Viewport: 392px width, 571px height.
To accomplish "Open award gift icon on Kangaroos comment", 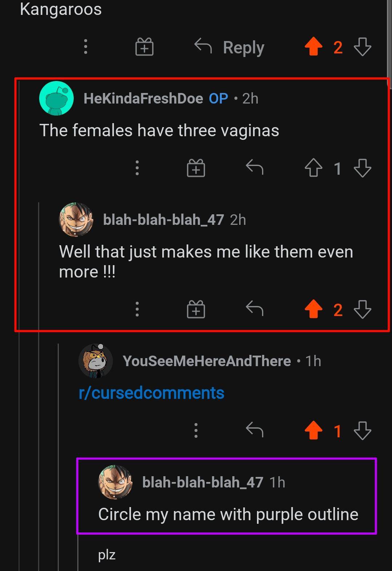I will (x=144, y=47).
